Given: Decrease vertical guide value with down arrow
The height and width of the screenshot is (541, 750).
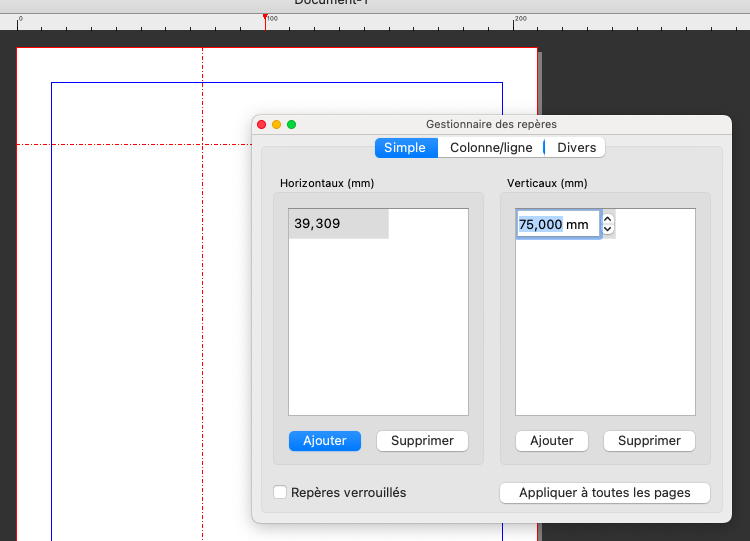Looking at the screenshot, I should (608, 230).
